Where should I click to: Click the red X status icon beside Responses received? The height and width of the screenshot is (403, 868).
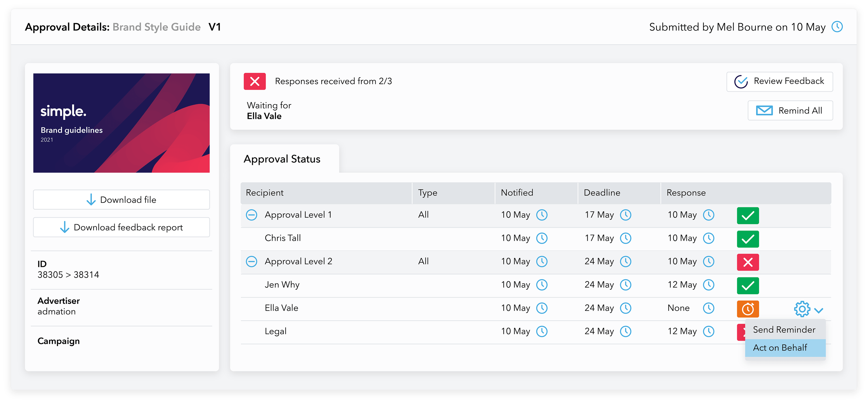(255, 81)
